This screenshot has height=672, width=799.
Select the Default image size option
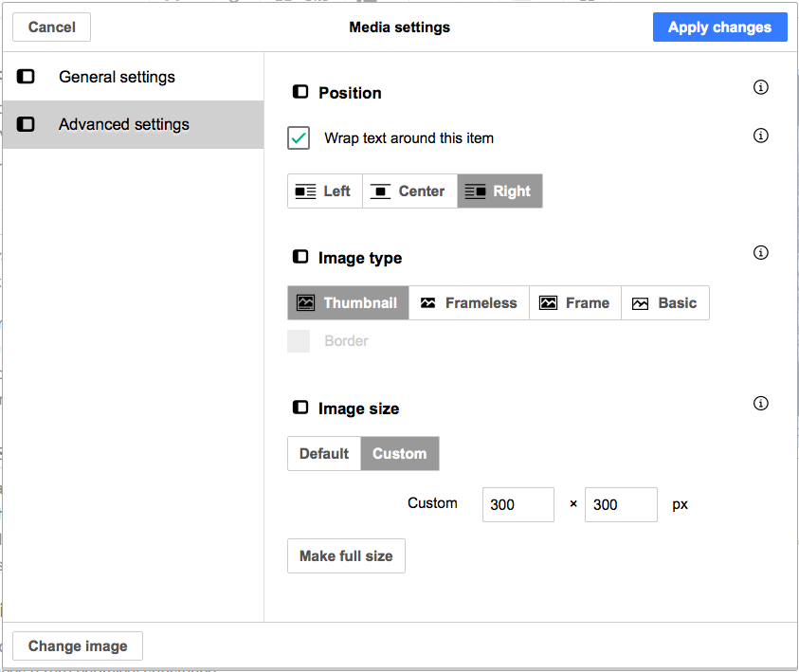324,454
